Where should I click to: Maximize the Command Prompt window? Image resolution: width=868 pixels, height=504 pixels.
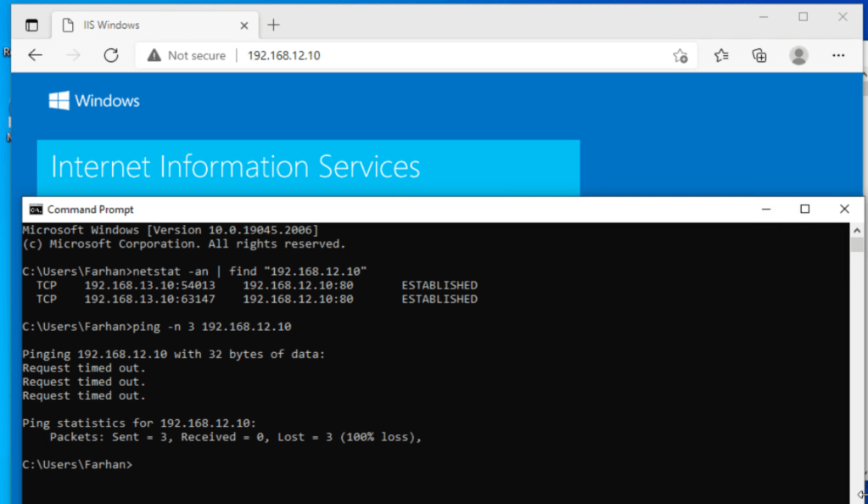click(804, 209)
